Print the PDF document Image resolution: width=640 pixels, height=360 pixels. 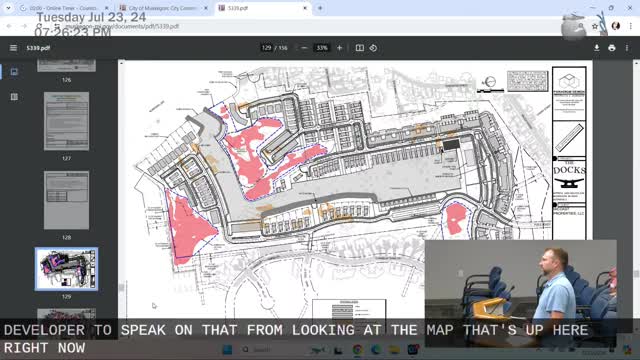611,48
